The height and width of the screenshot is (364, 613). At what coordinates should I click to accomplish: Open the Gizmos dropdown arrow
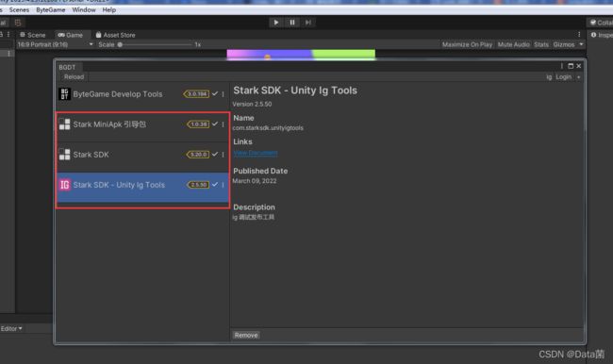click(581, 44)
